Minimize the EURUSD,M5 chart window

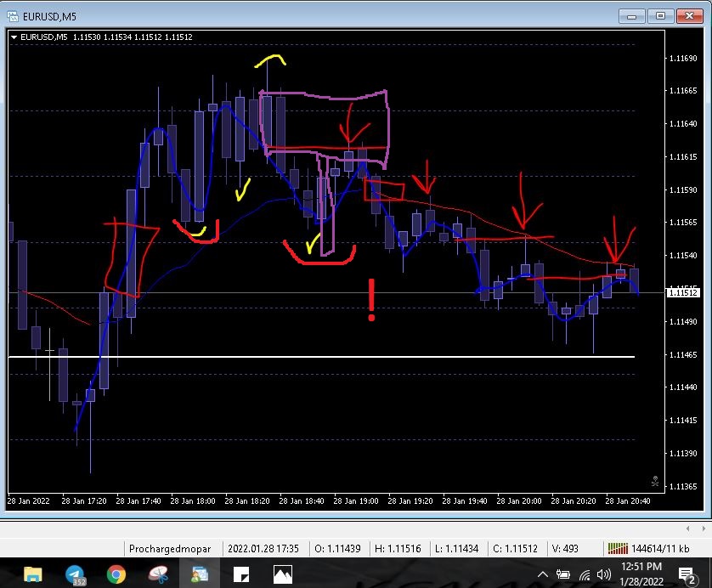tap(631, 16)
